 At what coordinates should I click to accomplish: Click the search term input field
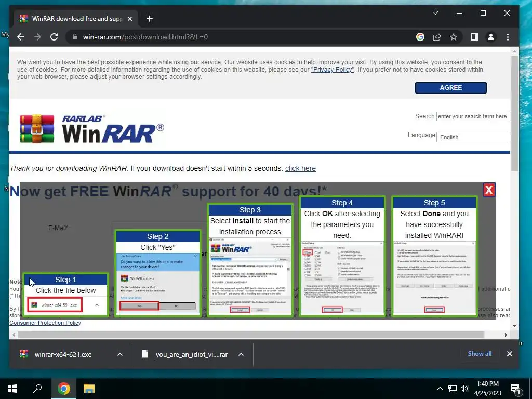473,116
